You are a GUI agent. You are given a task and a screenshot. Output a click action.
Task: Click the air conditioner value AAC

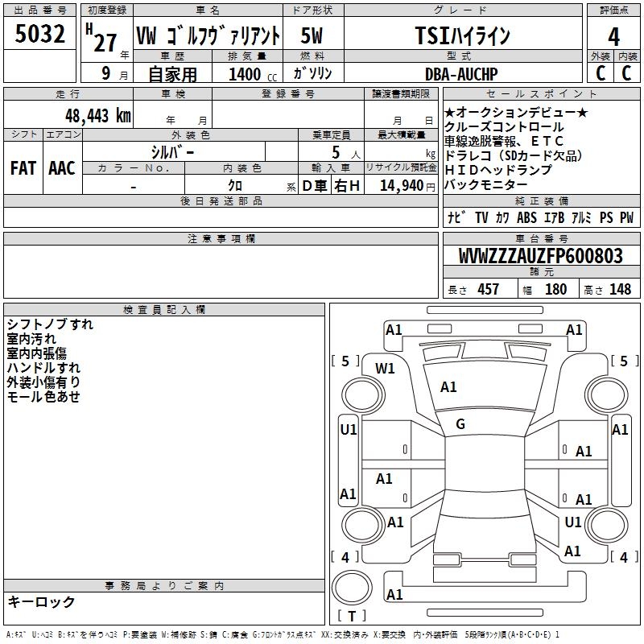62,168
